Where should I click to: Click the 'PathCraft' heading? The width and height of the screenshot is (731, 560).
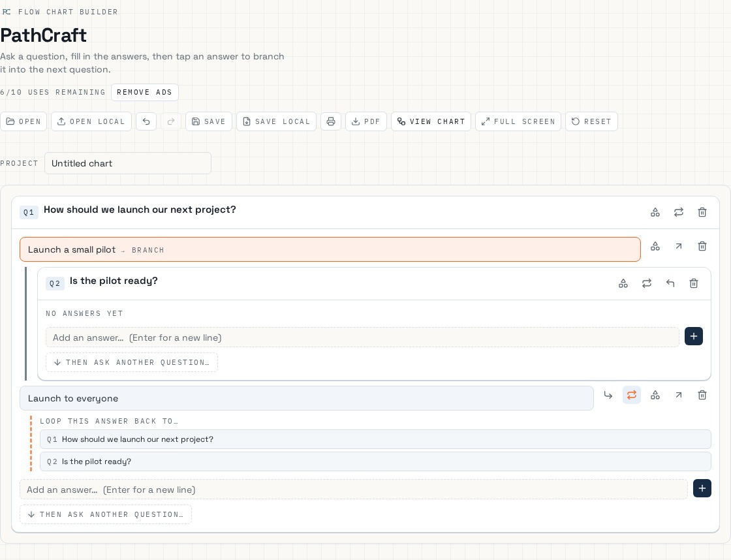pyautogui.click(x=43, y=35)
